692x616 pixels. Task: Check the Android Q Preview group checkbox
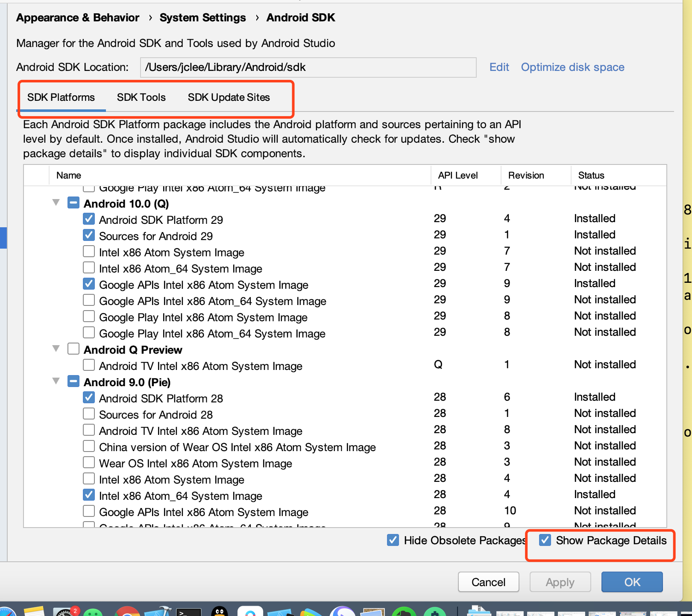73,349
